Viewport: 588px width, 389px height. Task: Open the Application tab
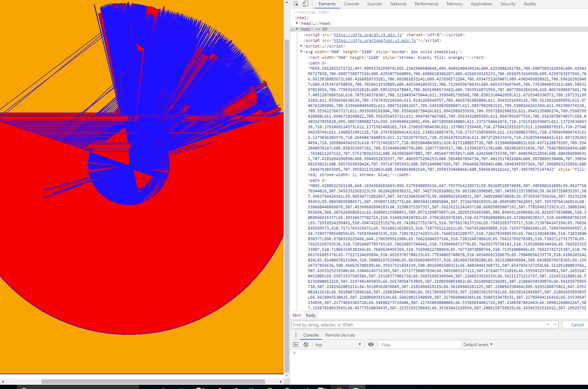481,4
